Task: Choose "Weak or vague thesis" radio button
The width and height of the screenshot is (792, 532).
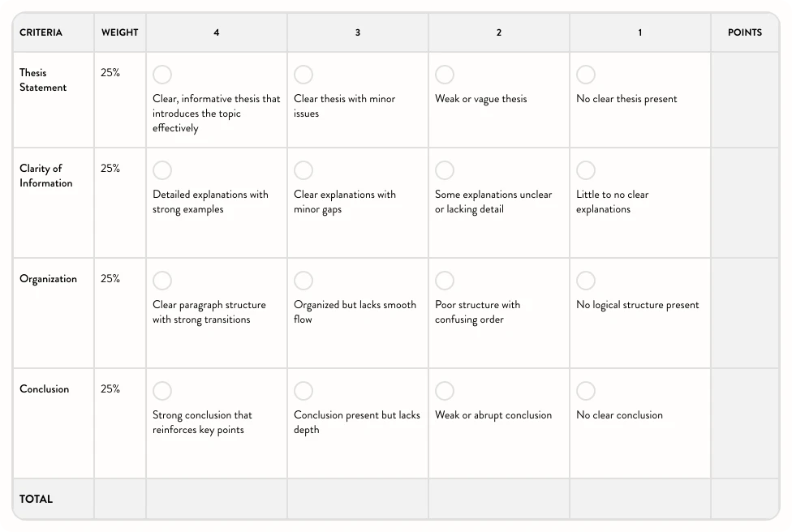Action: pos(445,75)
